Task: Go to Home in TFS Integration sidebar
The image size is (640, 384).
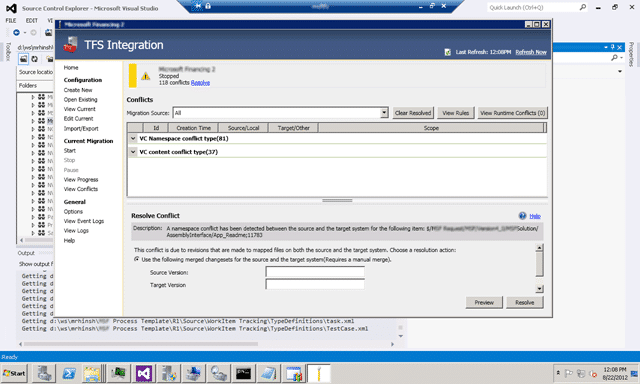Action: click(x=71, y=68)
